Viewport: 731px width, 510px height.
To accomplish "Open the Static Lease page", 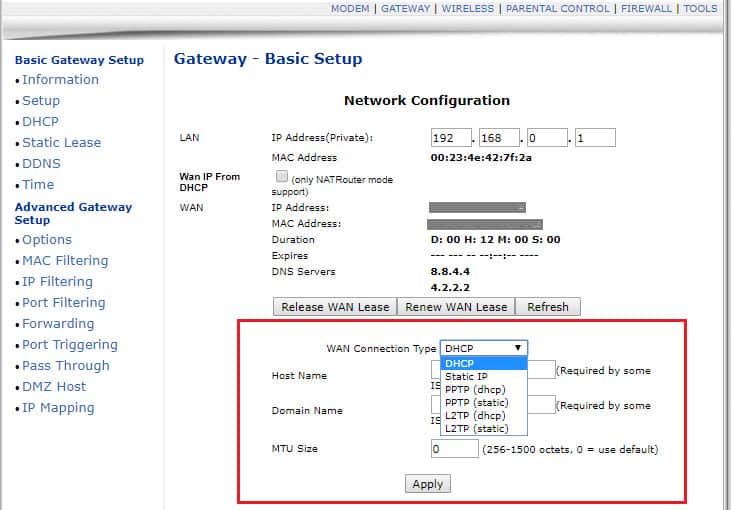I will pyautogui.click(x=62, y=143).
